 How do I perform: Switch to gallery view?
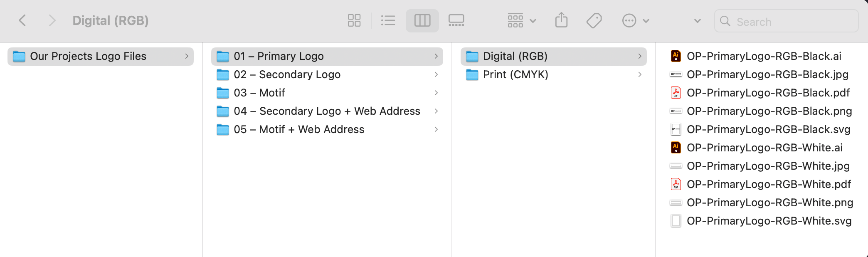click(x=456, y=20)
